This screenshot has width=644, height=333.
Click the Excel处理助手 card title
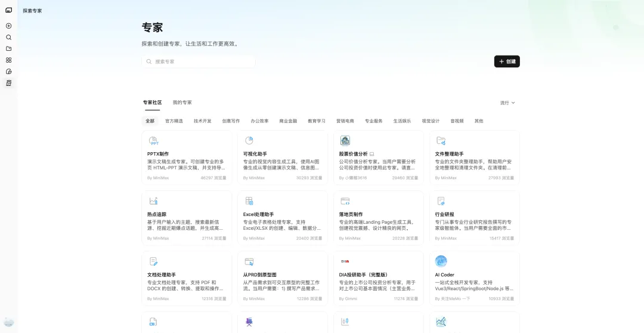[258, 215]
